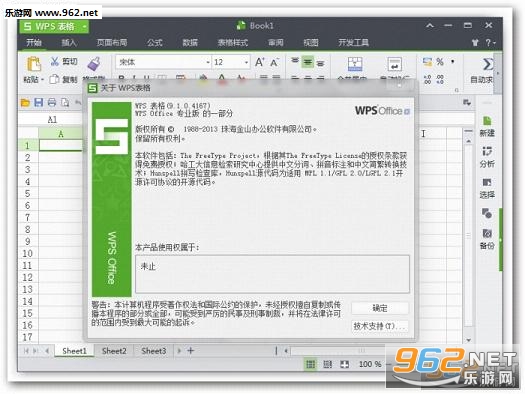Open the 视图 ribbon tab
The image size is (525, 394).
(311, 43)
